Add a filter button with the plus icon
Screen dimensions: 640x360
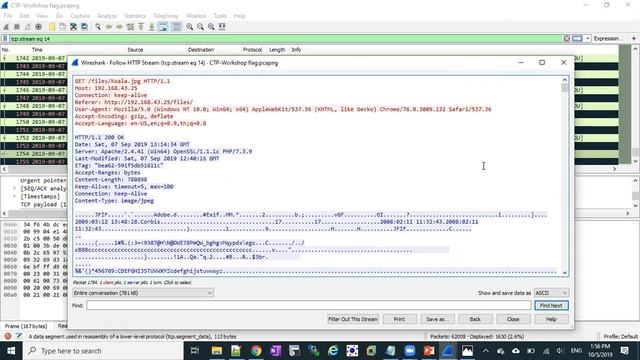click(634, 39)
